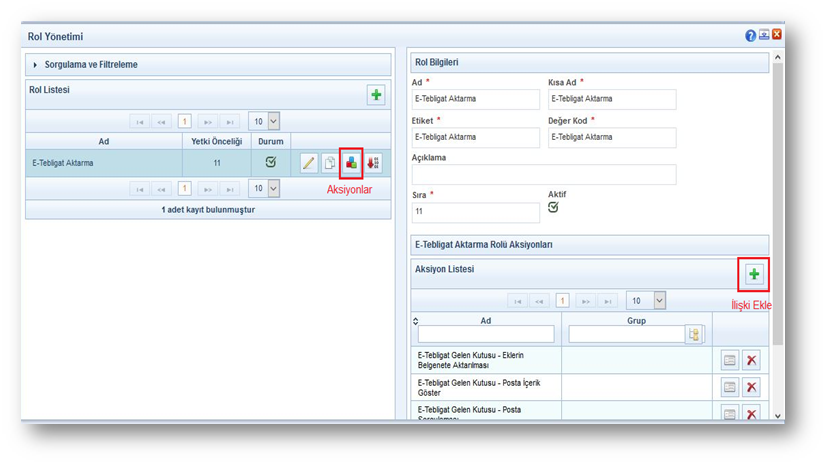Click the pencil edit icon in Rol Listesi
827x466 pixels.
(308, 163)
